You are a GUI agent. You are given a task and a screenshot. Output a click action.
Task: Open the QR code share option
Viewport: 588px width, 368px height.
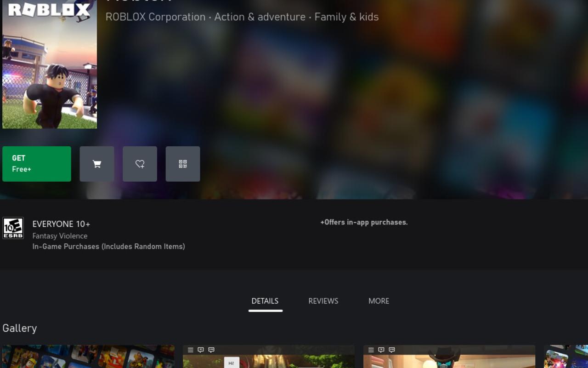tap(183, 164)
